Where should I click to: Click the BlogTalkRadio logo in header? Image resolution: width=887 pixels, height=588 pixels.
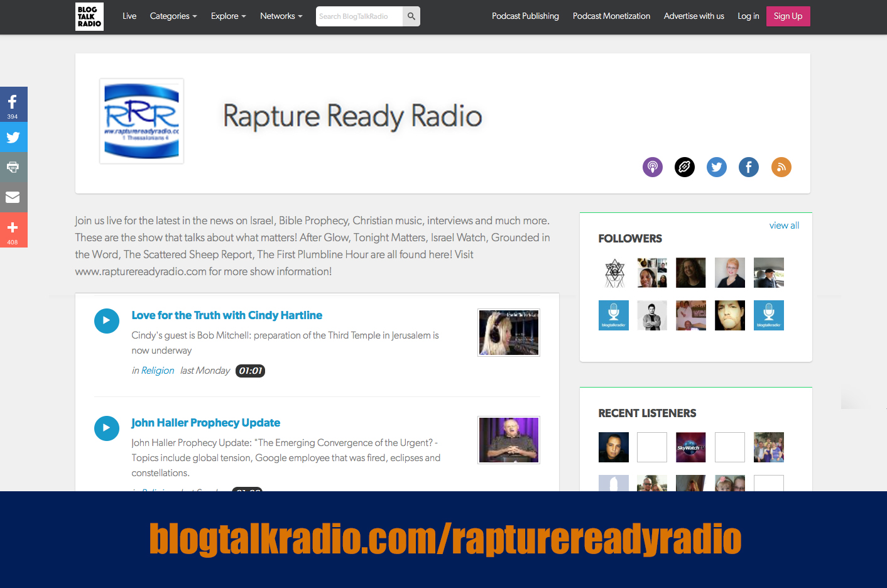point(89,16)
